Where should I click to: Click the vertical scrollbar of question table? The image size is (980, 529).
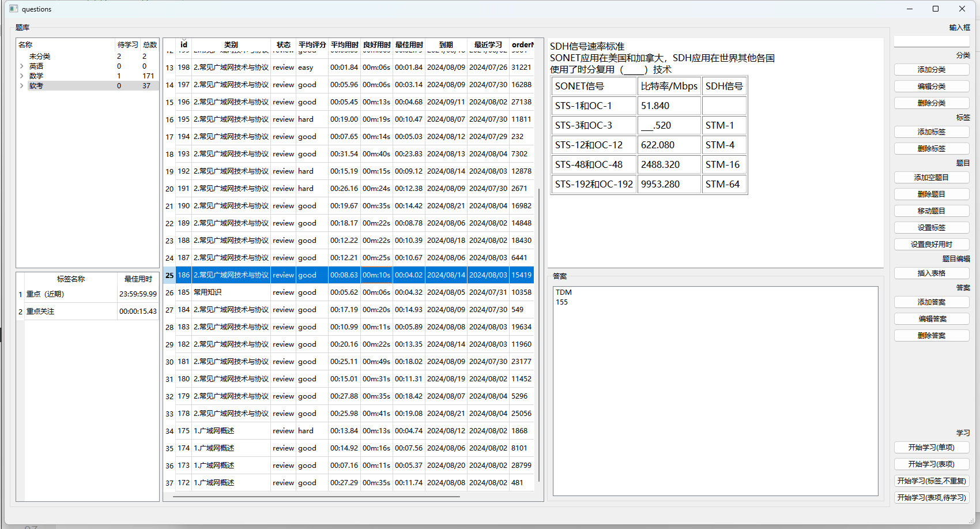coord(539,335)
